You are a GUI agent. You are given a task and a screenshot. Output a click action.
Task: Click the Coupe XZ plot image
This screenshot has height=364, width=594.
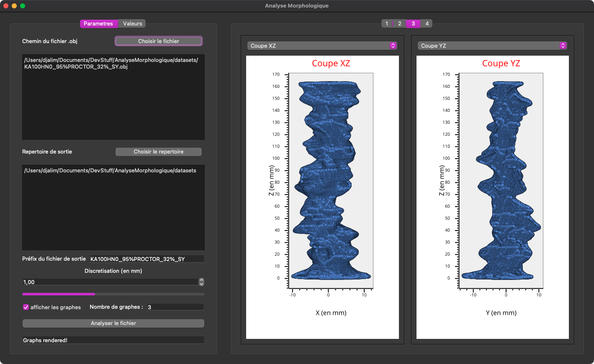coord(322,197)
